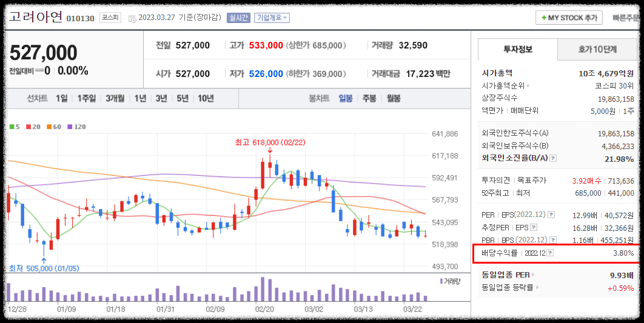Click the 저가 value 526,000
Viewport: 644px width, 323px height.
point(266,74)
